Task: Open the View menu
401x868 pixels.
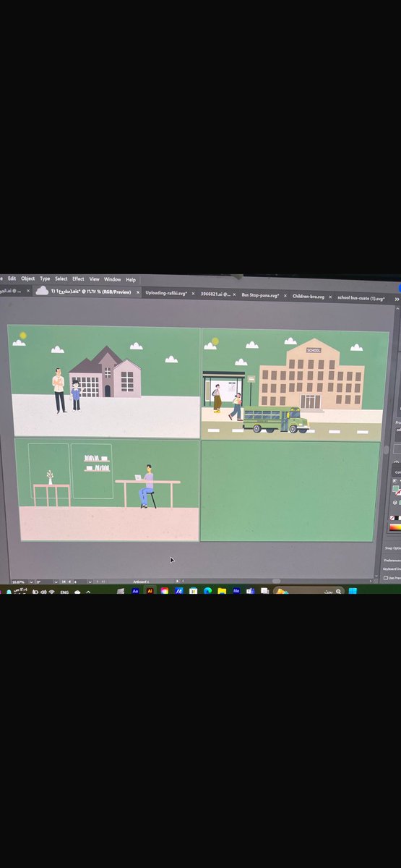Action: [94, 279]
